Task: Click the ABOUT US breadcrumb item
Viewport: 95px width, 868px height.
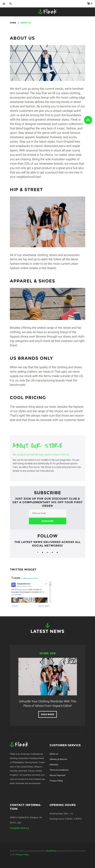Action: pos(26,23)
